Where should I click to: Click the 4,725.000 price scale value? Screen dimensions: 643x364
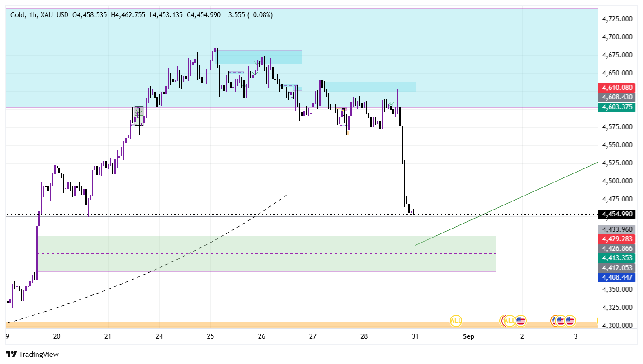click(x=617, y=19)
